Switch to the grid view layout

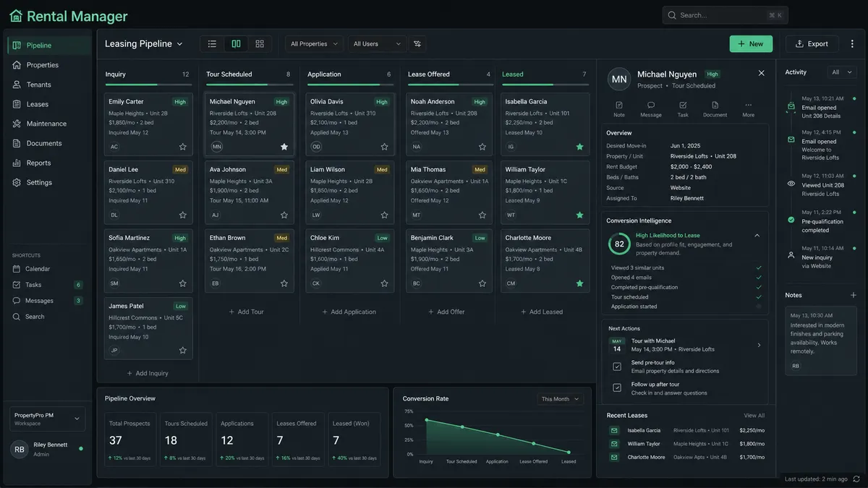pyautogui.click(x=260, y=44)
